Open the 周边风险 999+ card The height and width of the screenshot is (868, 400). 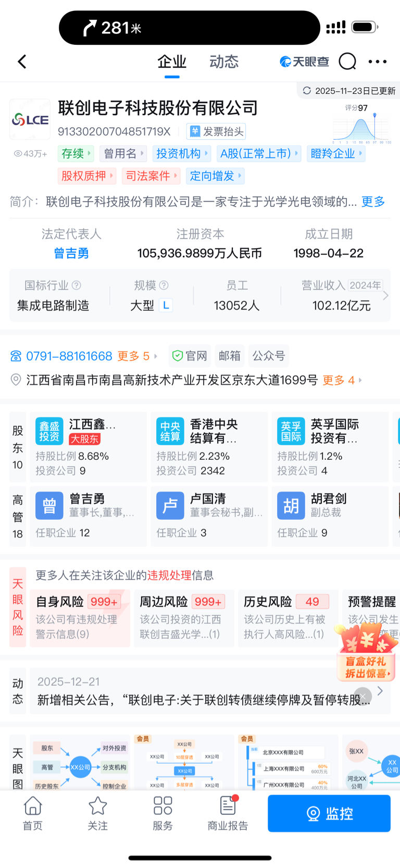coord(184,618)
